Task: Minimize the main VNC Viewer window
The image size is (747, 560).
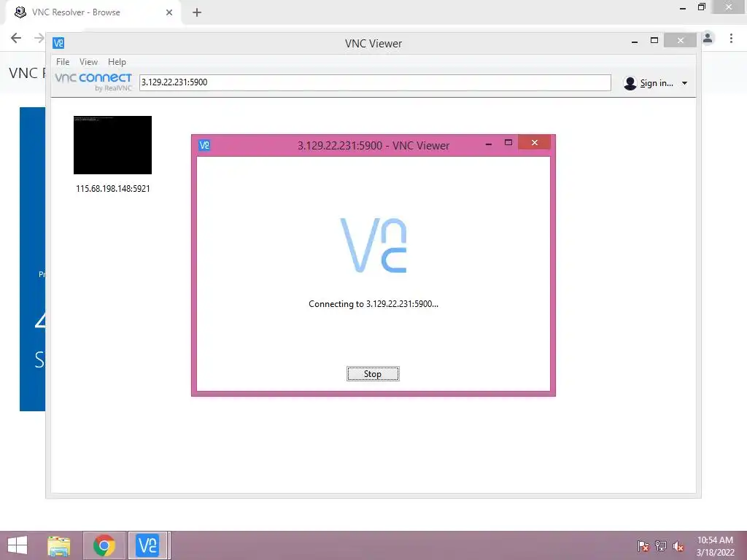Action: pyautogui.click(x=634, y=42)
